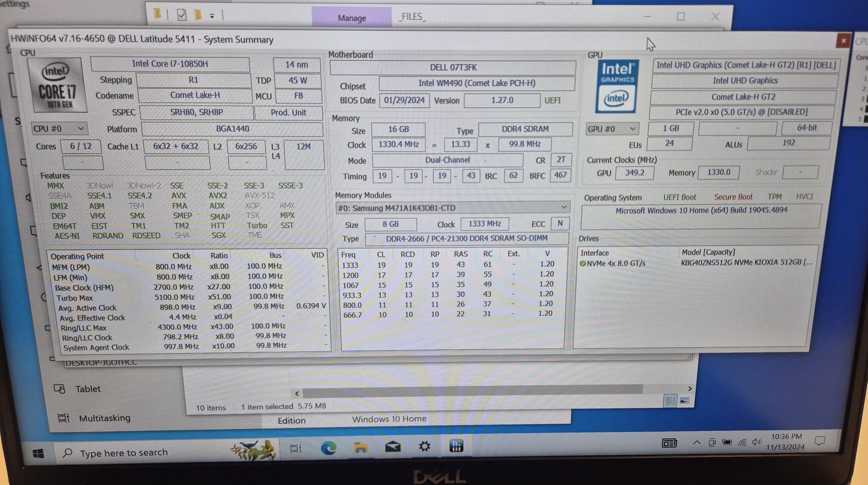
Task: Close the HWiNFO64 System Summary window
Action: point(843,41)
